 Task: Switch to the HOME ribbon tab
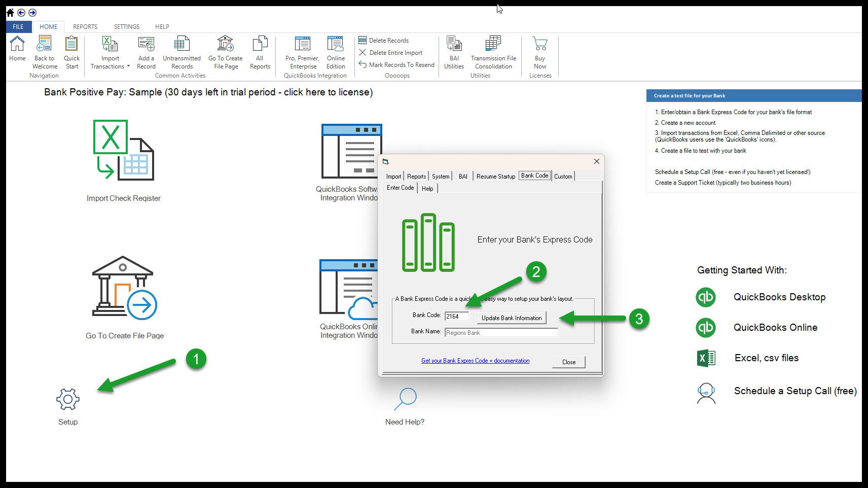[x=49, y=27]
